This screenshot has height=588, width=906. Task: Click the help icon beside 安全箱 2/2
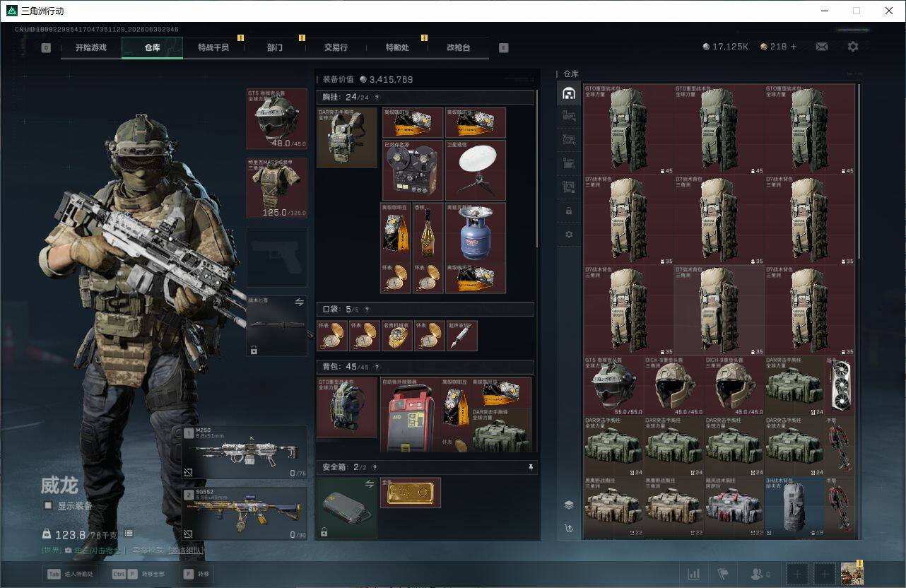pyautogui.click(x=374, y=468)
